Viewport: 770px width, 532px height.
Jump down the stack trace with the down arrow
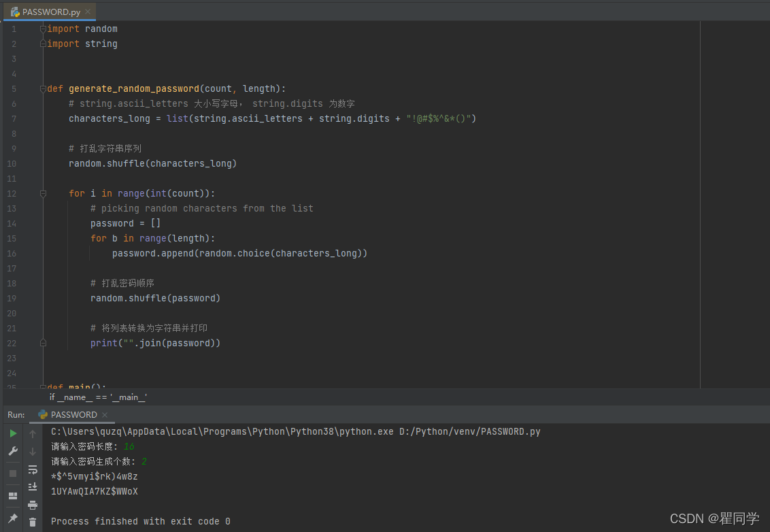click(33, 452)
